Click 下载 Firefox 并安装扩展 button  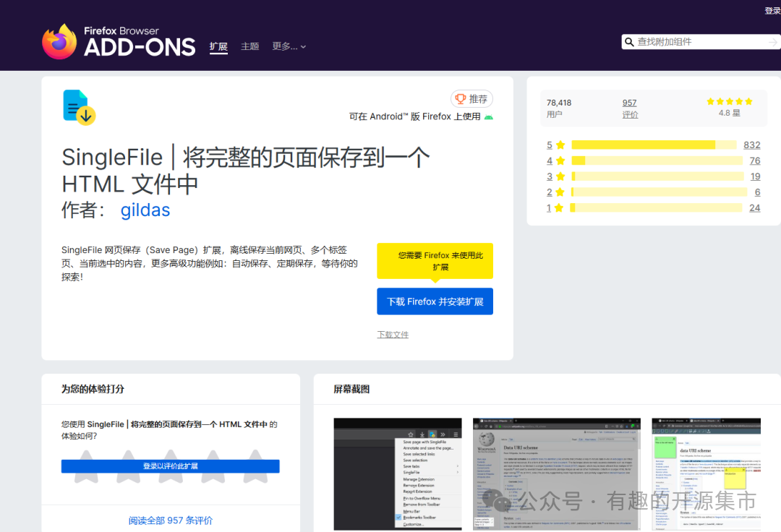[x=435, y=301]
